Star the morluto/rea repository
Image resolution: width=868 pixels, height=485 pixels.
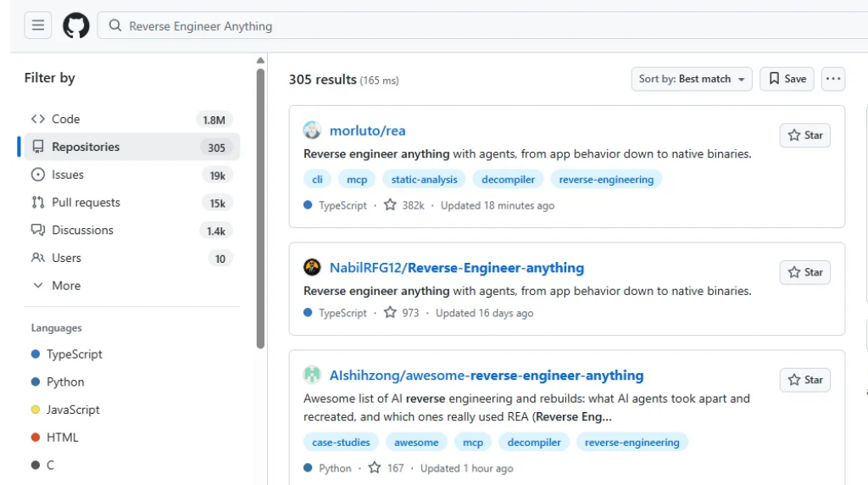click(805, 135)
